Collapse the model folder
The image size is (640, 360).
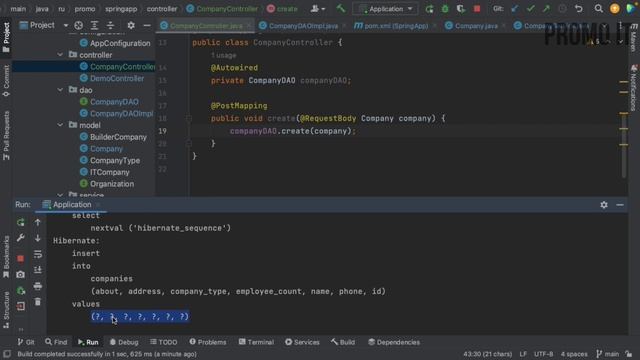coord(60,125)
